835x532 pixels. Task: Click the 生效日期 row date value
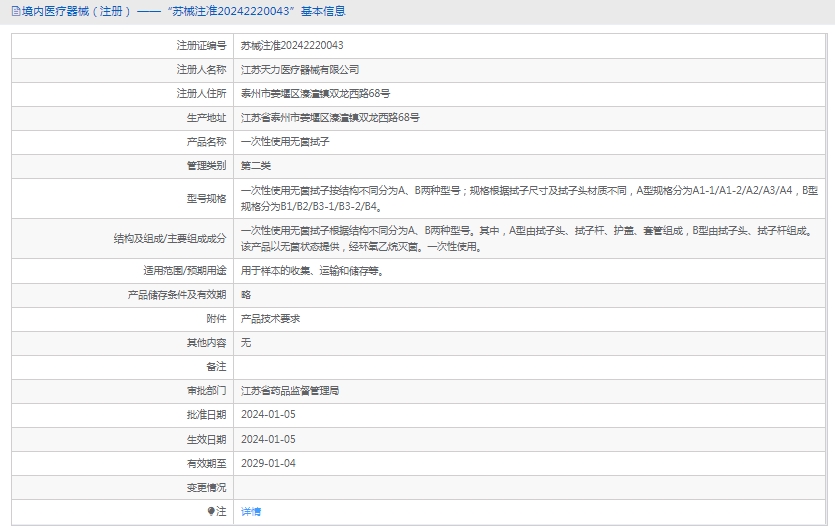point(268,439)
